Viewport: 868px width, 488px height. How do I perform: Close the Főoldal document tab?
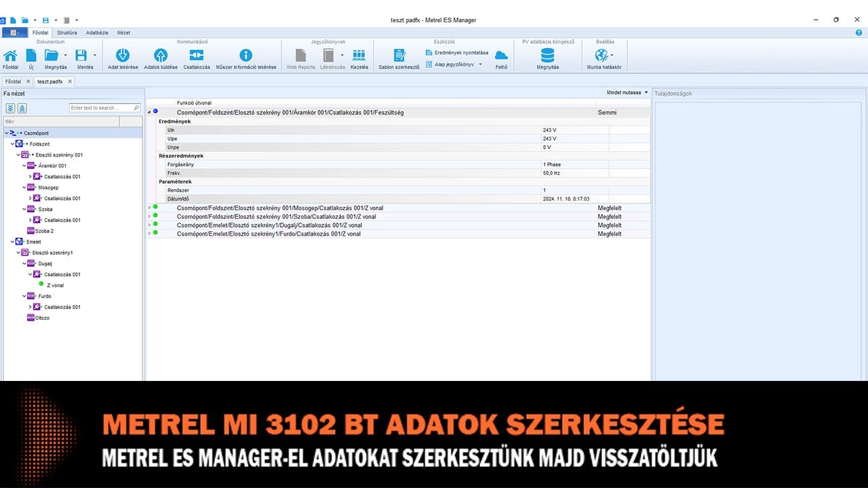click(x=28, y=81)
